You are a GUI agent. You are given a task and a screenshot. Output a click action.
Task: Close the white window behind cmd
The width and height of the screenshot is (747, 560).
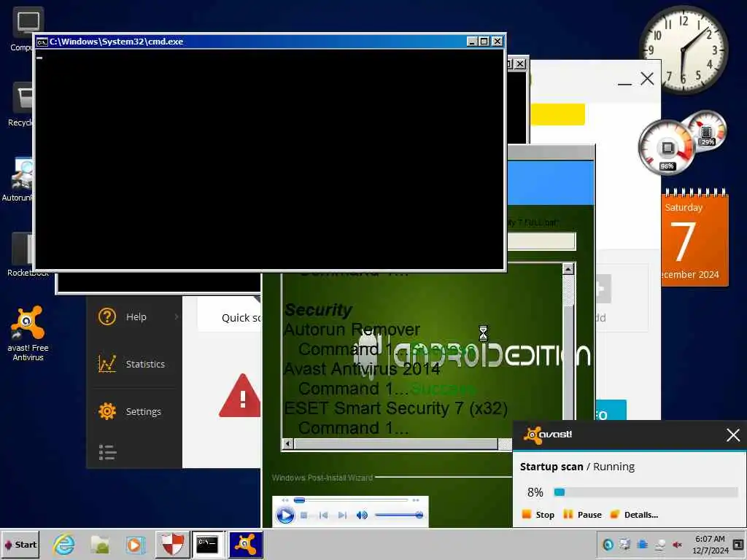coord(647,79)
